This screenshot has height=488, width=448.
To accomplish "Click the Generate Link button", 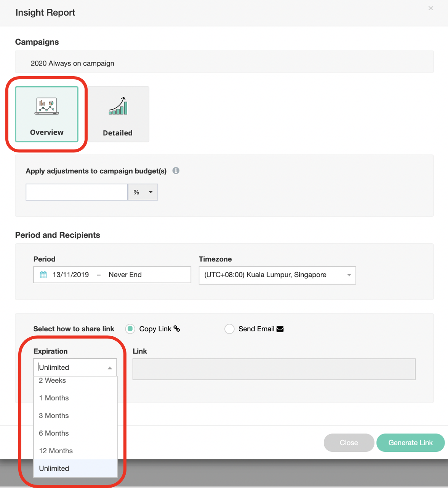I will tap(410, 443).
